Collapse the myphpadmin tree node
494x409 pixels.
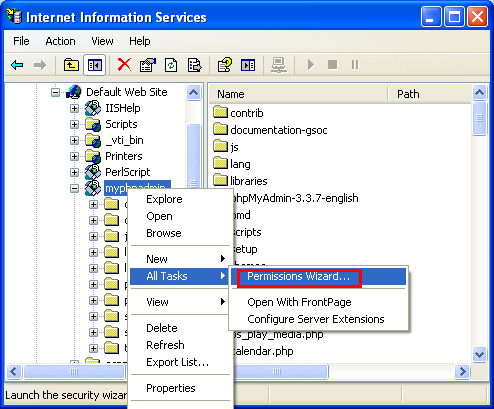(74, 188)
